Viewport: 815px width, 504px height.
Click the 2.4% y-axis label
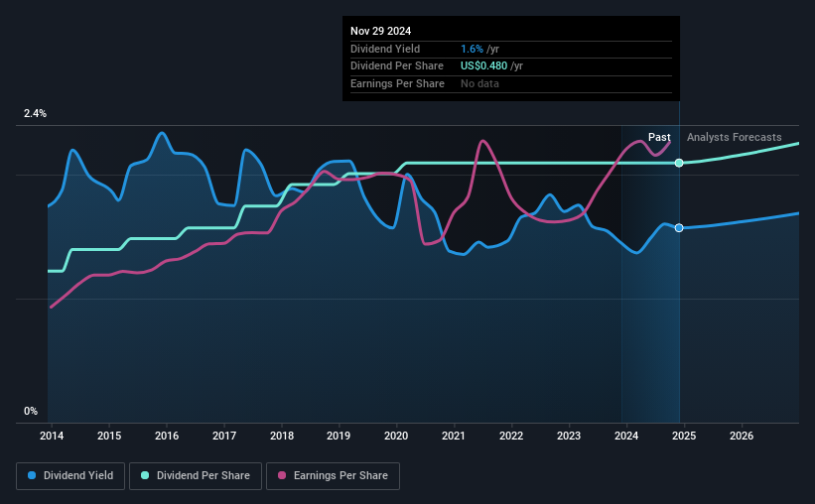coord(35,114)
